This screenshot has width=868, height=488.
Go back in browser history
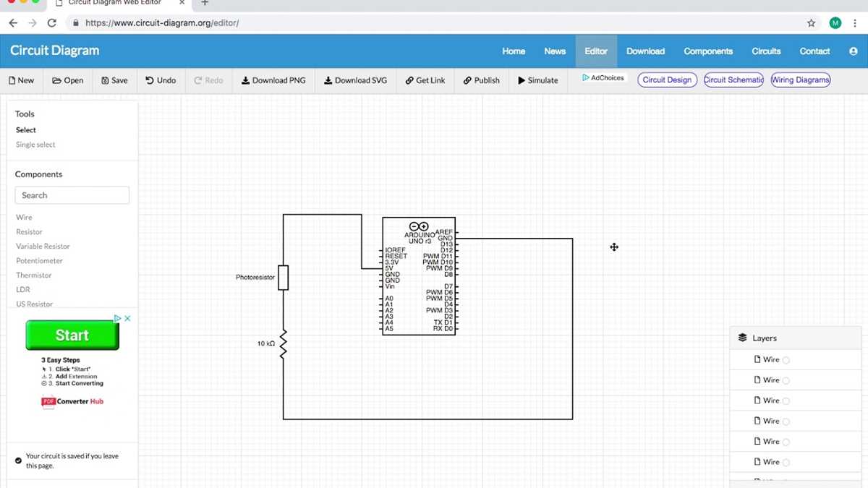pyautogui.click(x=13, y=23)
